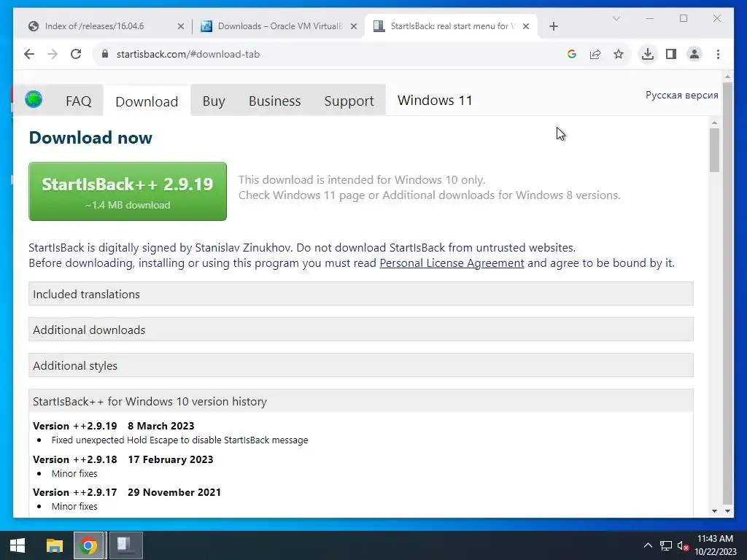The image size is (747, 560).
Task: Click the StartIsBack green orb logo
Action: pos(34,99)
